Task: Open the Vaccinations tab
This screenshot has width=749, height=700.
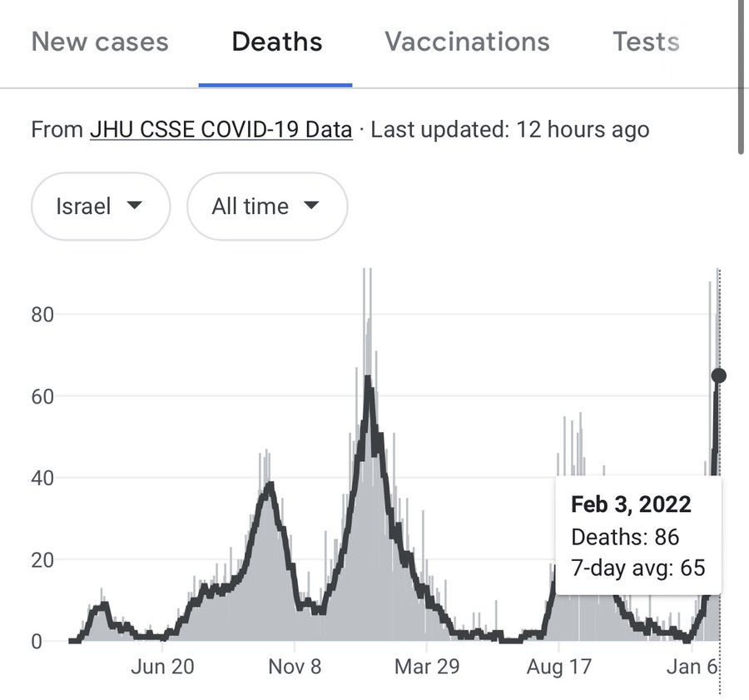Action: click(467, 42)
